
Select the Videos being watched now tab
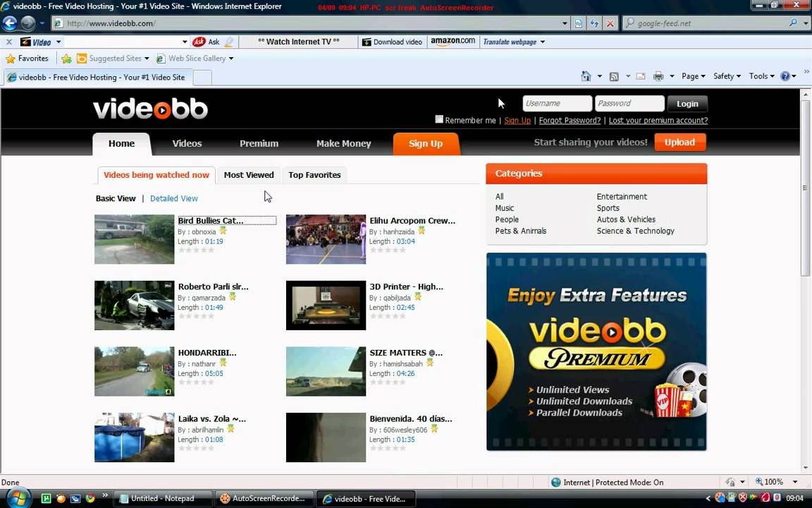click(x=156, y=175)
